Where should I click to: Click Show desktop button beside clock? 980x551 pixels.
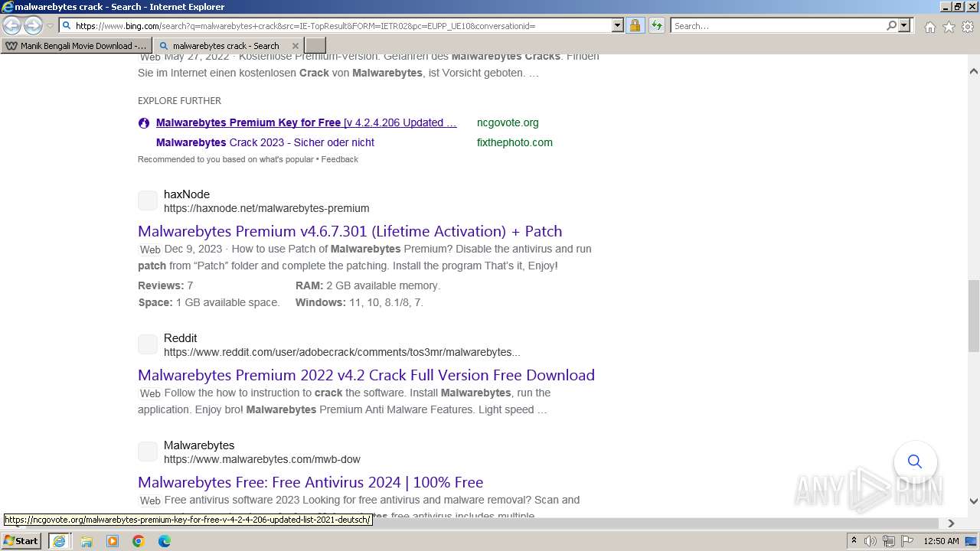click(971, 541)
